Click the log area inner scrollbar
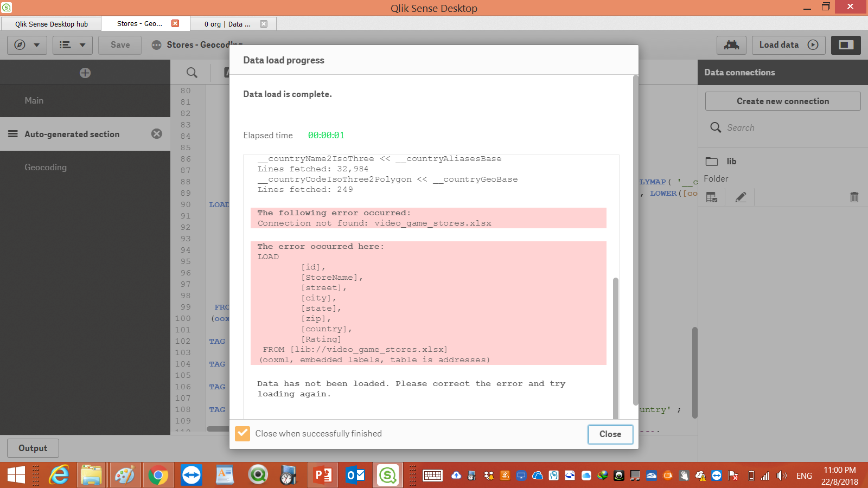This screenshot has height=488, width=868. 616,348
